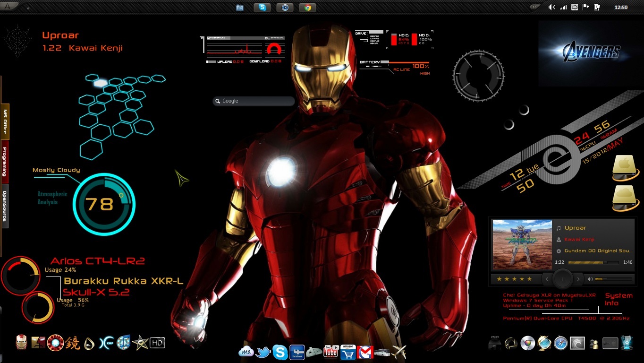Open the Twitter bird dock icon
Screen dimensions: 644x363
(263, 352)
